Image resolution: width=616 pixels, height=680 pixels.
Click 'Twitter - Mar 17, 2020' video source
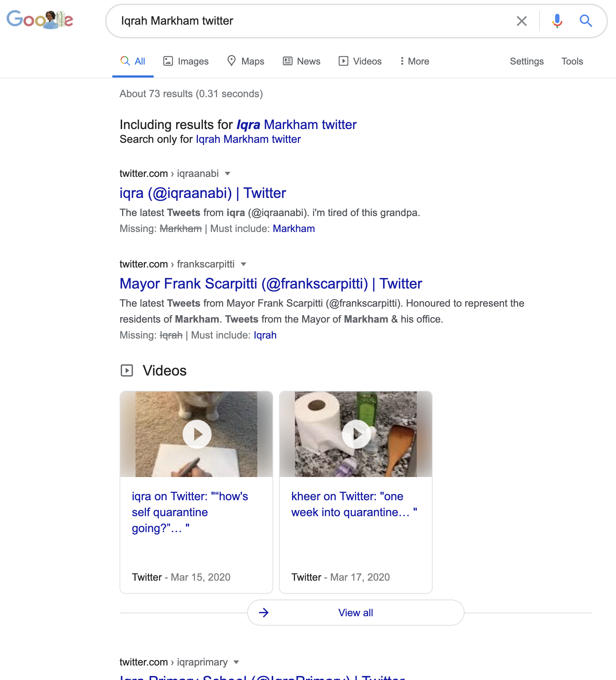point(341,577)
